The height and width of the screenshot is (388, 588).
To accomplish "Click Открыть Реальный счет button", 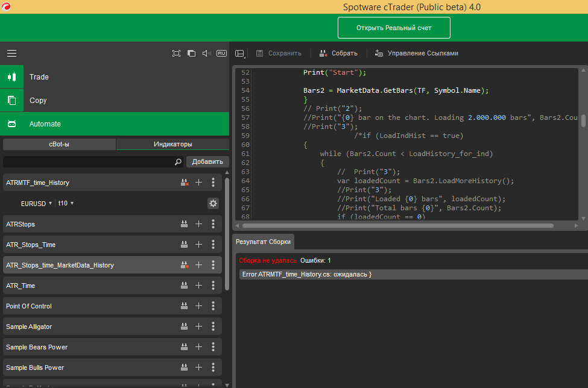I will coord(394,28).
